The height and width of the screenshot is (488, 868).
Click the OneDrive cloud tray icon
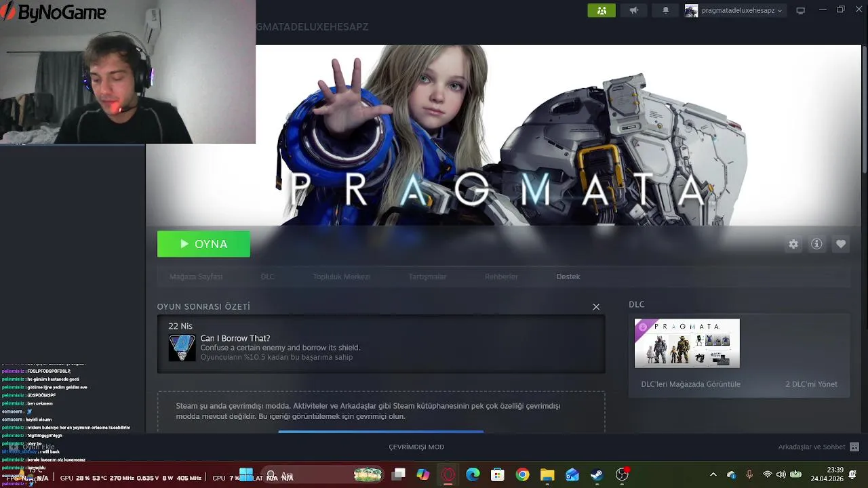click(x=731, y=475)
